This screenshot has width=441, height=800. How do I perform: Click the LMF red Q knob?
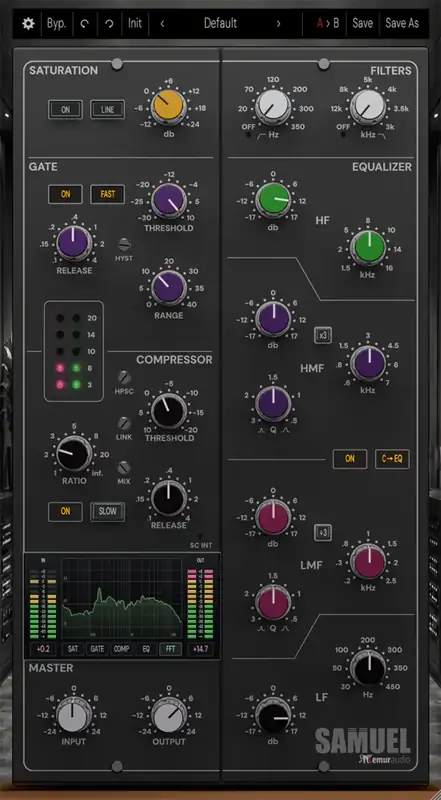pyautogui.click(x=273, y=602)
